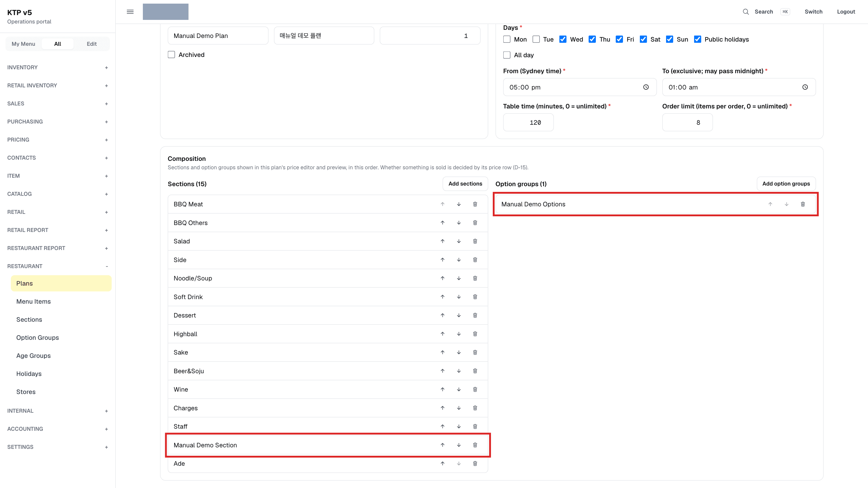This screenshot has height=488, width=868.
Task: Focus the Order limit input field
Action: coord(687,122)
